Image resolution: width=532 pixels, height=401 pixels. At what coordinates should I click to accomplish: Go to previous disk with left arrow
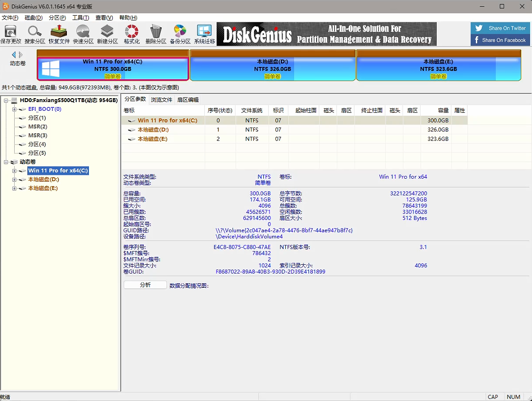[14, 55]
